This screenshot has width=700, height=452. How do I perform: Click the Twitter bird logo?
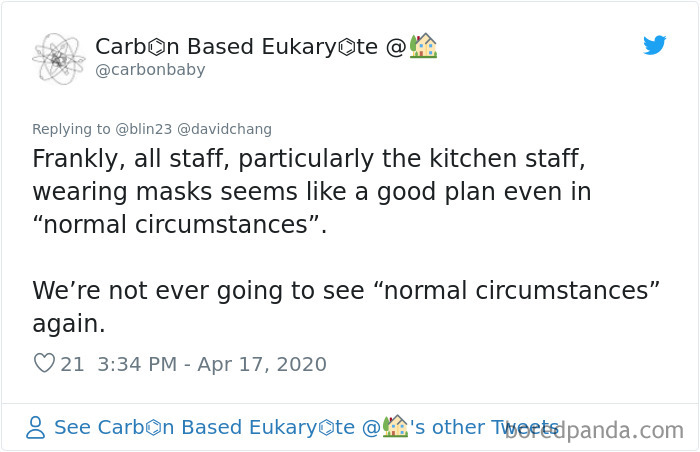pos(654,45)
